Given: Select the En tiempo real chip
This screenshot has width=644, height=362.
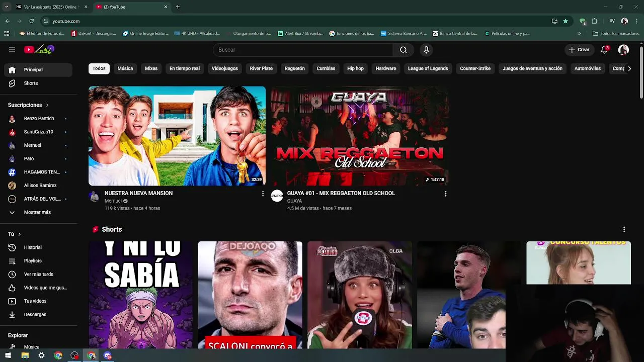Looking at the screenshot, I should 185,68.
